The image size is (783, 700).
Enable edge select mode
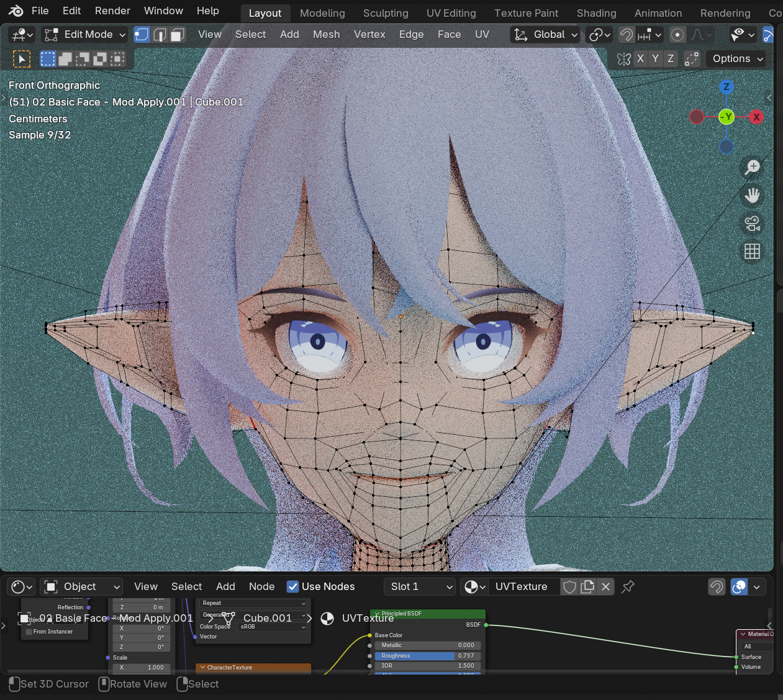click(160, 35)
